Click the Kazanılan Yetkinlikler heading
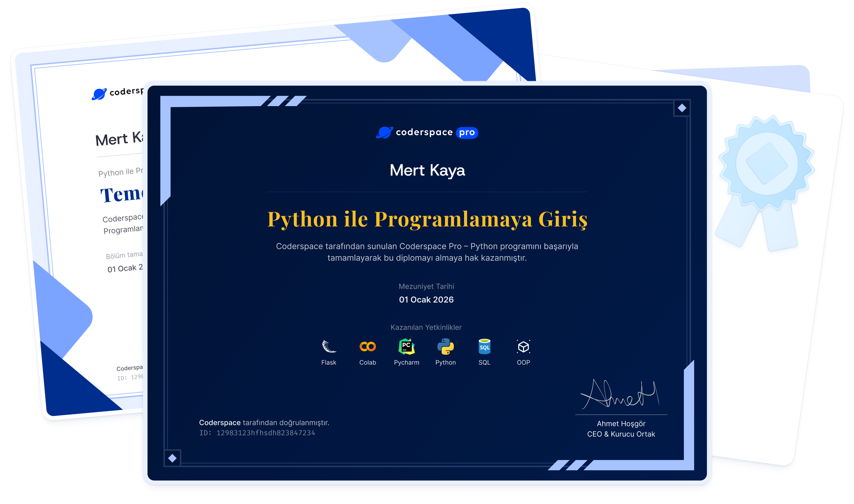 pos(426,327)
